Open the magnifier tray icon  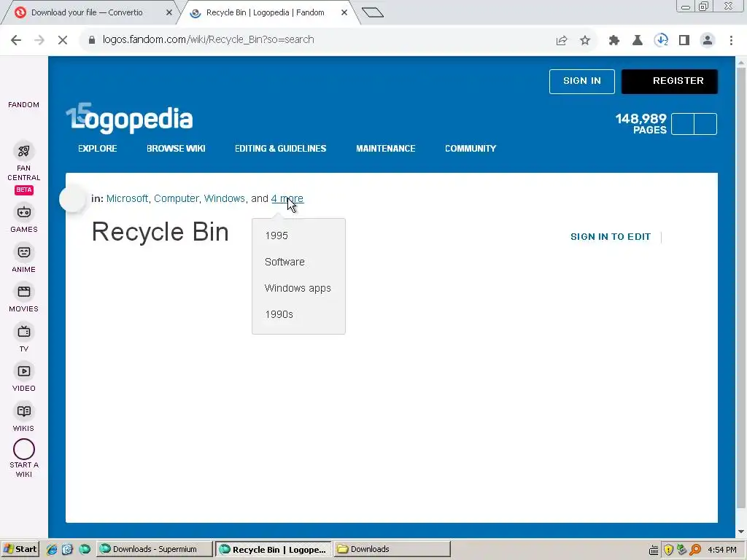click(x=695, y=550)
